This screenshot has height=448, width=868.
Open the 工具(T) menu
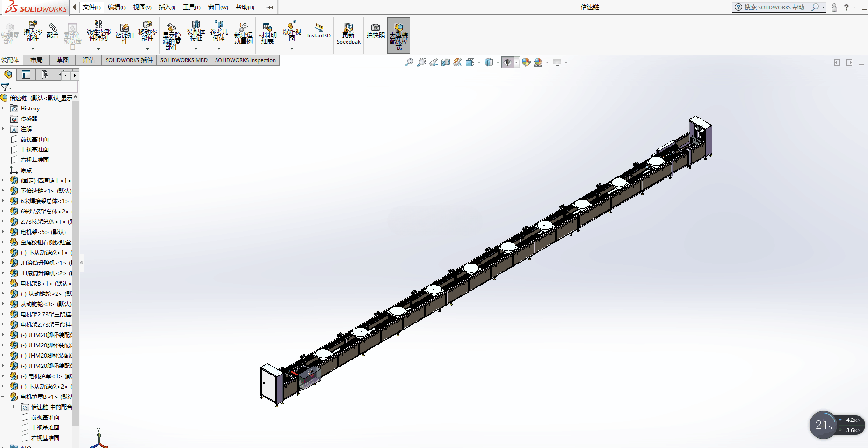tap(191, 7)
